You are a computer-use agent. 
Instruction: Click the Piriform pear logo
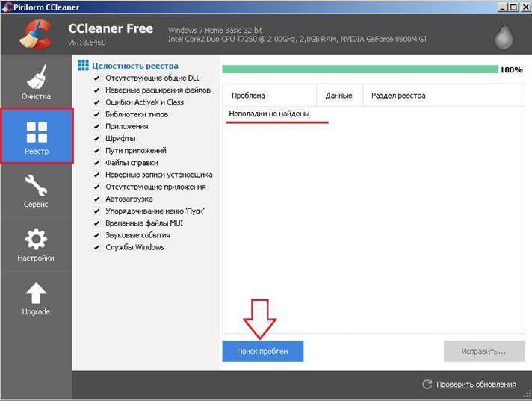[504, 36]
